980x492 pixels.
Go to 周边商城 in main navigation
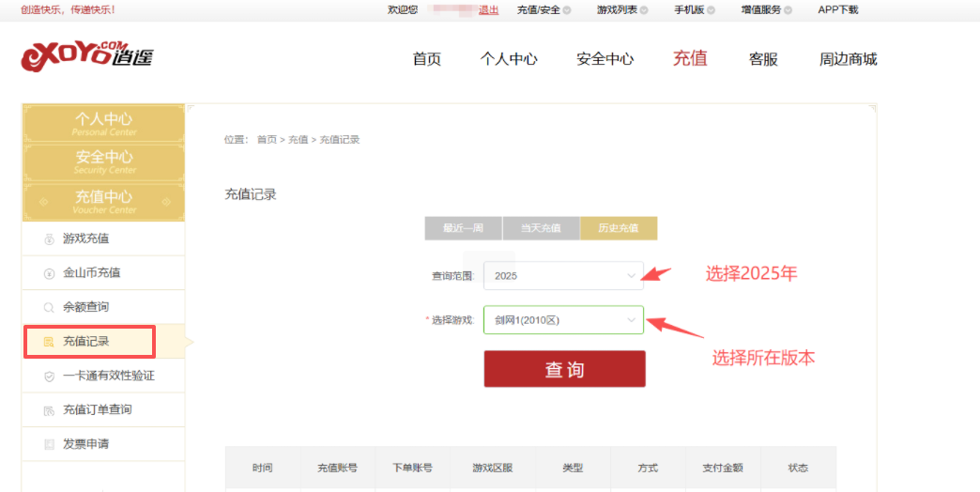click(x=848, y=59)
